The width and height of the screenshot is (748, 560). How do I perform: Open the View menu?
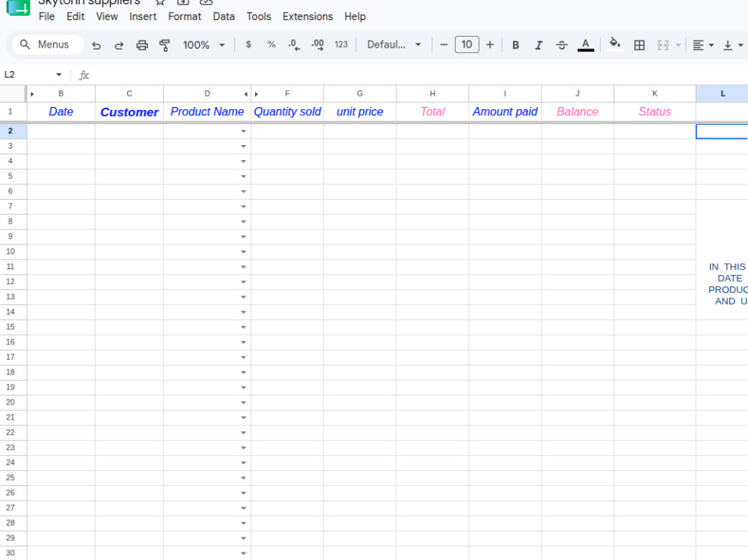(107, 16)
